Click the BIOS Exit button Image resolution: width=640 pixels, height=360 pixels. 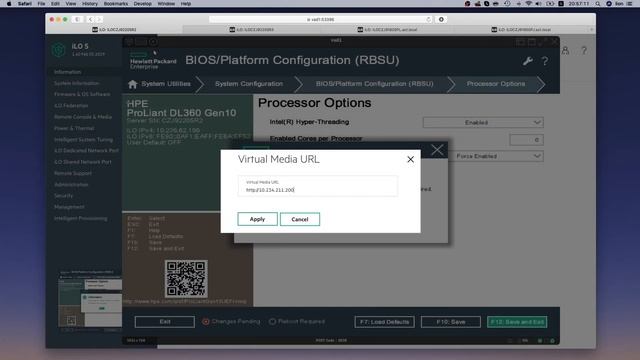tap(165, 322)
